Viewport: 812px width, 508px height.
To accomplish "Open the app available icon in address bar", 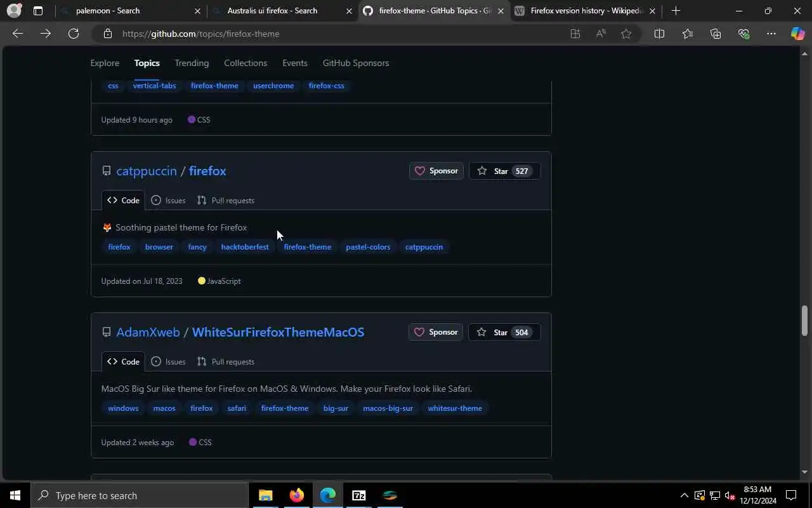I will [x=575, y=34].
